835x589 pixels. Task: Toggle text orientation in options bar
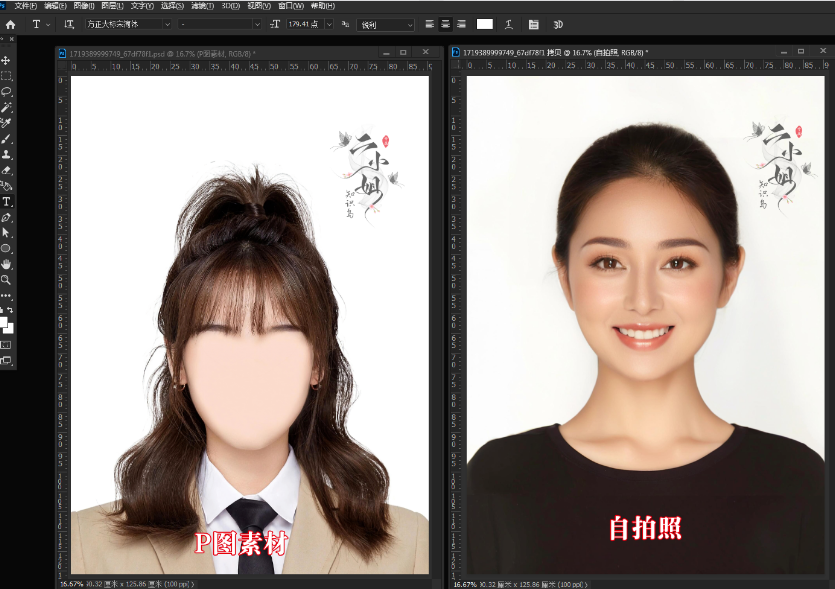pos(69,24)
